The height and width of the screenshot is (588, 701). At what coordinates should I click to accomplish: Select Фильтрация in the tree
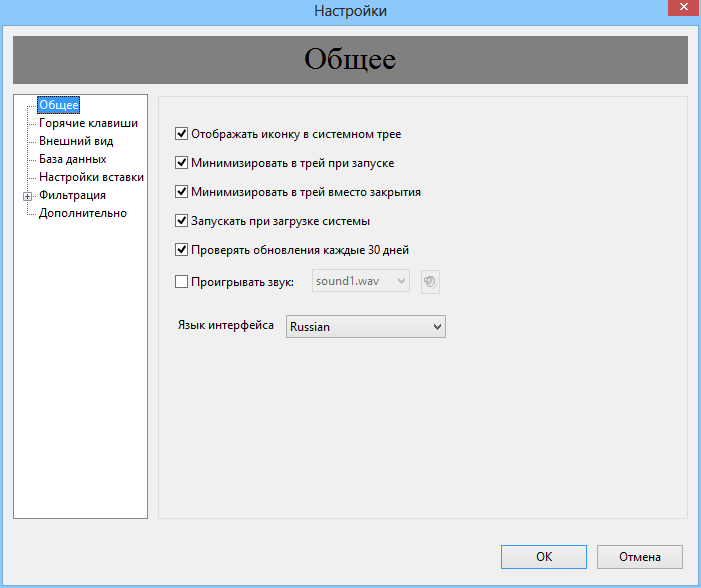point(72,195)
